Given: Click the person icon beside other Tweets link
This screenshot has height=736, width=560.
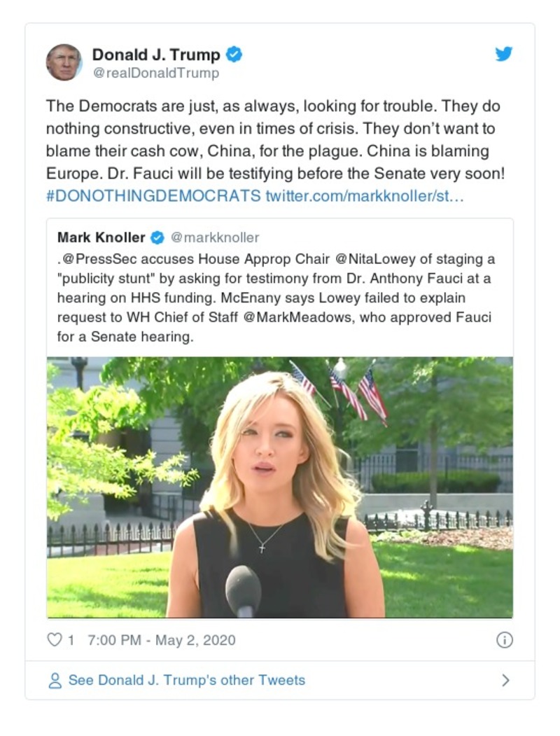Looking at the screenshot, I should [55, 680].
